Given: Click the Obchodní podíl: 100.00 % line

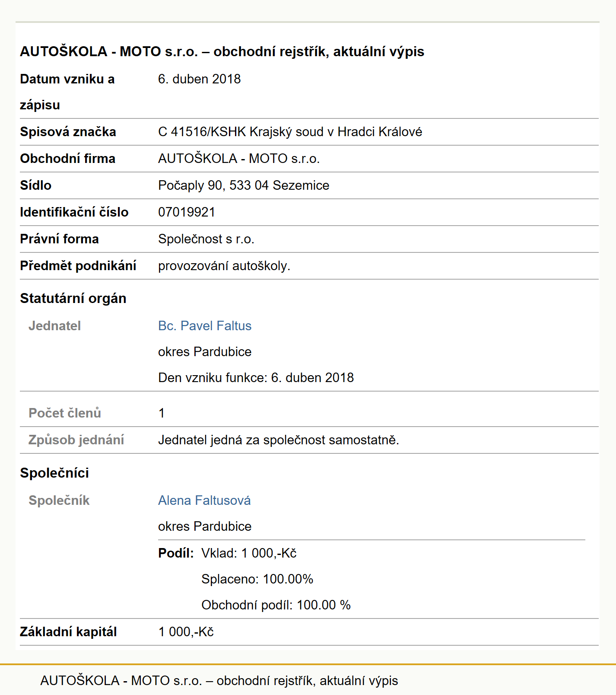Looking at the screenshot, I should pos(276,605).
